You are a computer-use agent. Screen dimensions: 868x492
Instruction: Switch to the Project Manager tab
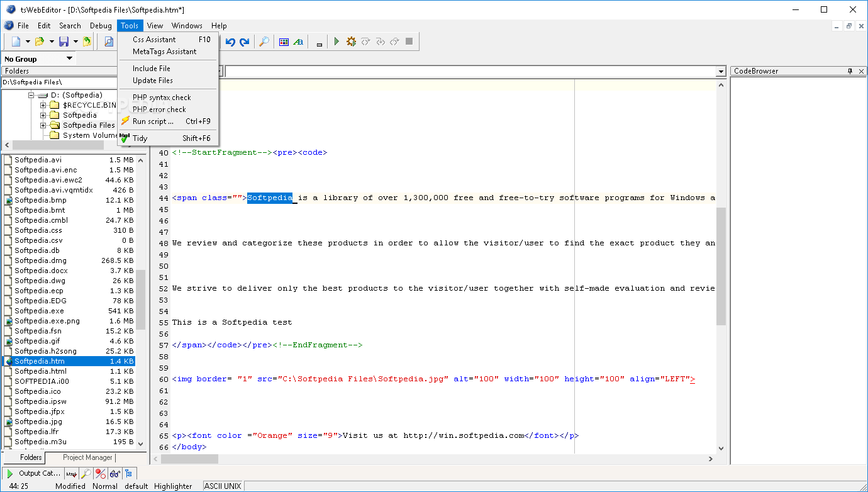point(87,457)
